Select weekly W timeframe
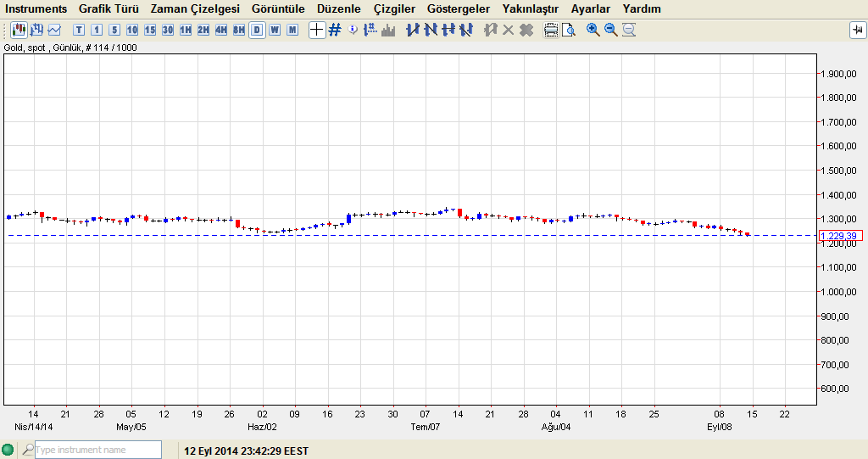 click(275, 30)
